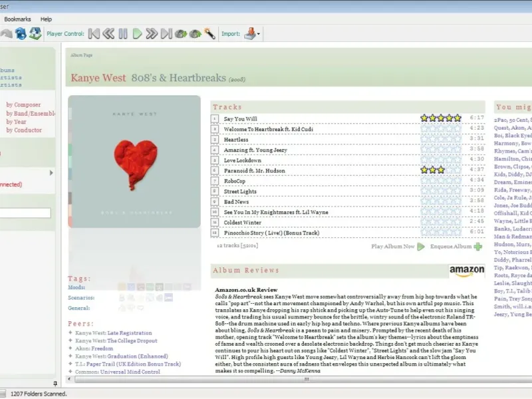Open the Help menu
532x399 pixels.
(x=46, y=19)
